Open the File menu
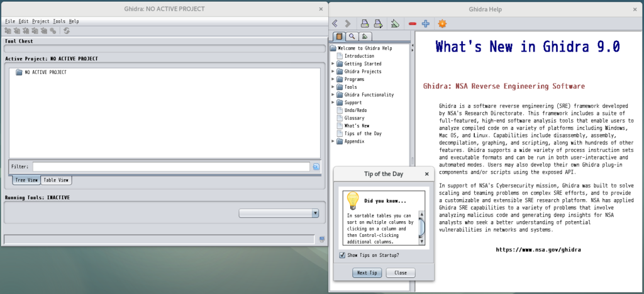 tap(10, 21)
